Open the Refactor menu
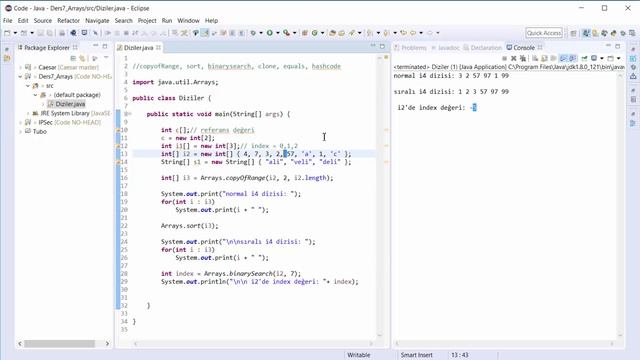 (69, 20)
